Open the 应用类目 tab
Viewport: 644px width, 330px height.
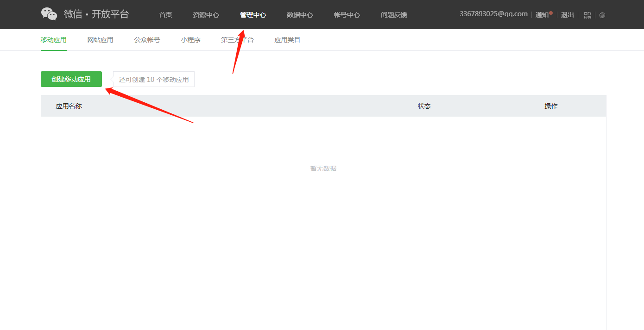[287, 40]
